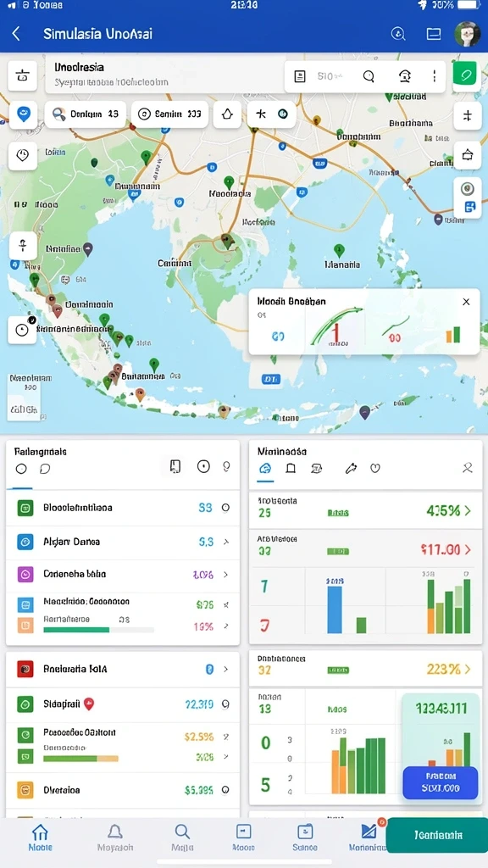Select the bell tab in Mirinadsa panel
The width and height of the screenshot is (488, 868).
tap(291, 468)
